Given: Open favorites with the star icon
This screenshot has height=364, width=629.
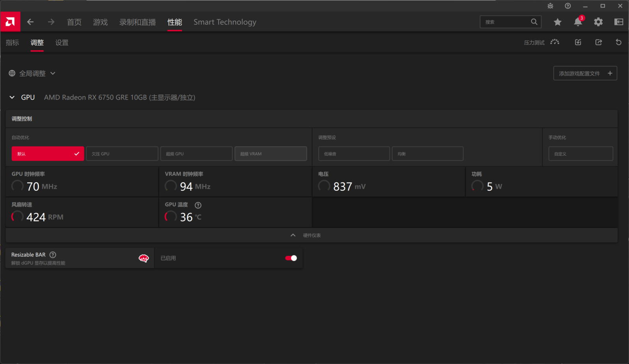Looking at the screenshot, I should point(557,22).
